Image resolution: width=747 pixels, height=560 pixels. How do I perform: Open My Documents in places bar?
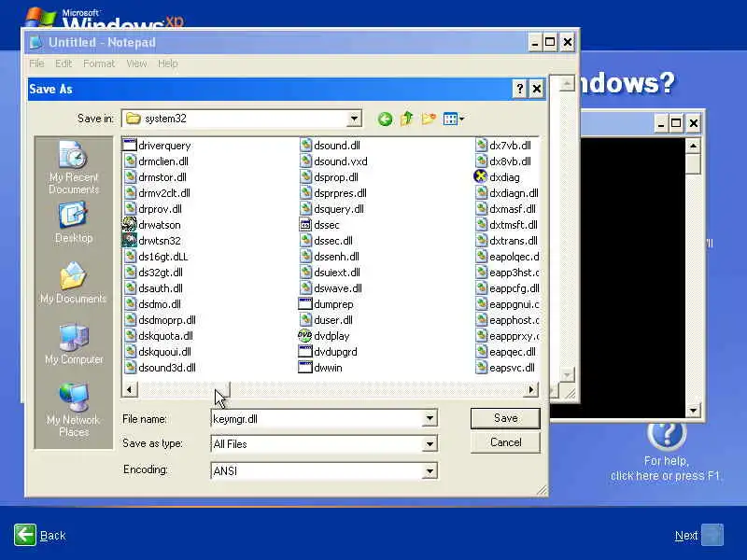click(x=74, y=283)
